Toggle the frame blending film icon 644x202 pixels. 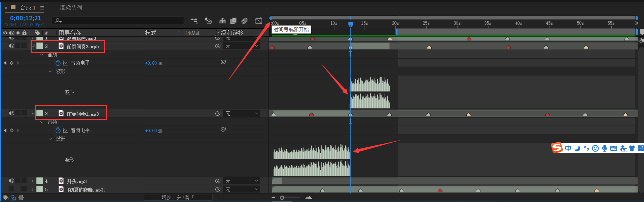pyautogui.click(x=233, y=21)
